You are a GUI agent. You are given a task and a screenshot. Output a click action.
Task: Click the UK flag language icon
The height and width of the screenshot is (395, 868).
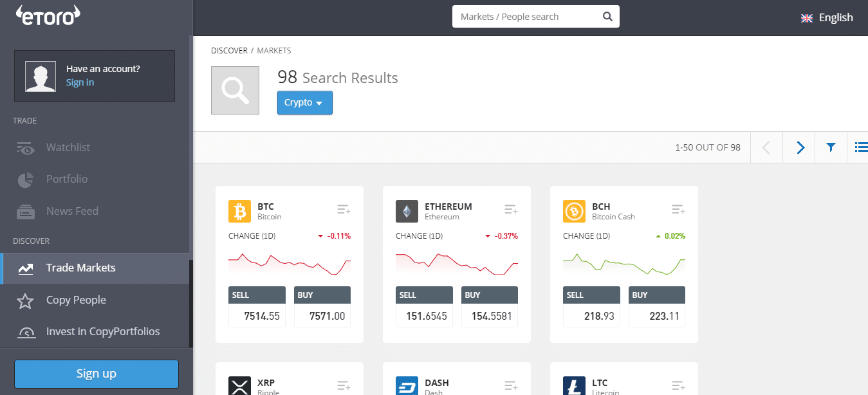point(807,18)
